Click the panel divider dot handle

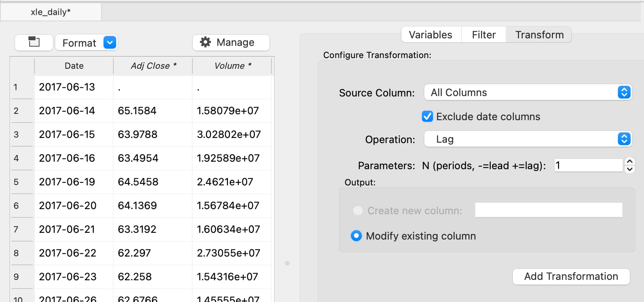coord(287,263)
